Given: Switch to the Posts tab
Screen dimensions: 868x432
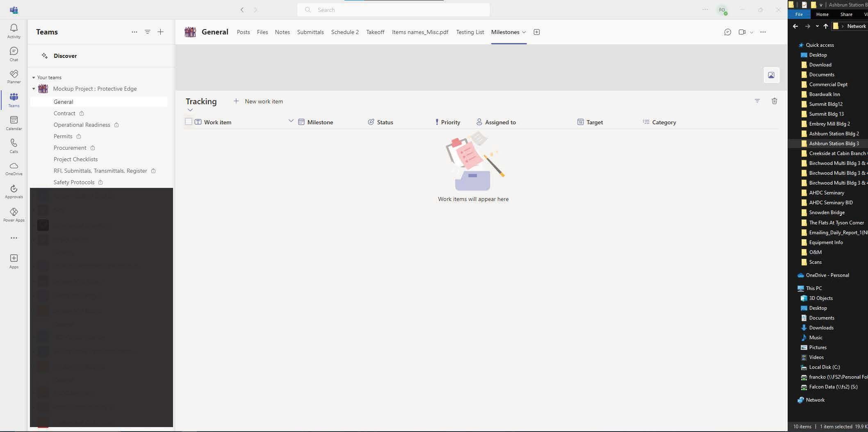Looking at the screenshot, I should (243, 32).
